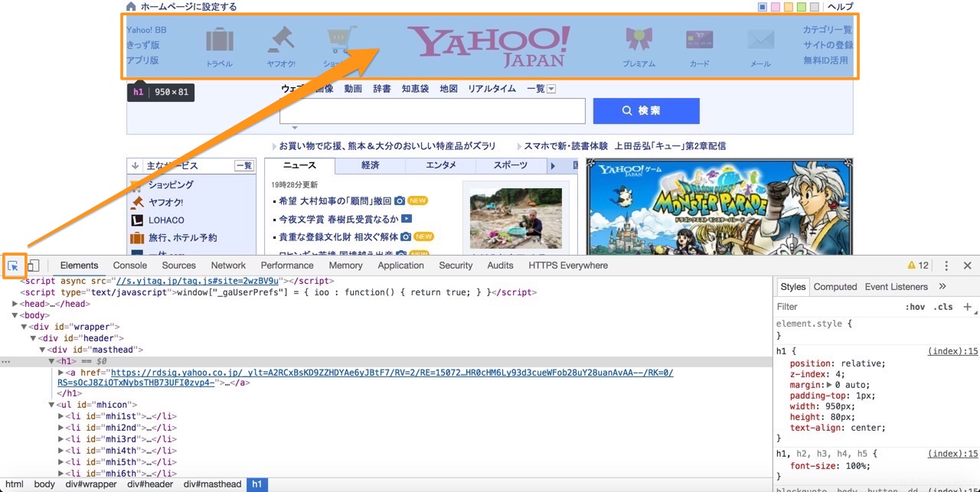Click the ヤフオク! gavel icon in header
Image resolution: width=980 pixels, height=492 pixels.
[281, 41]
